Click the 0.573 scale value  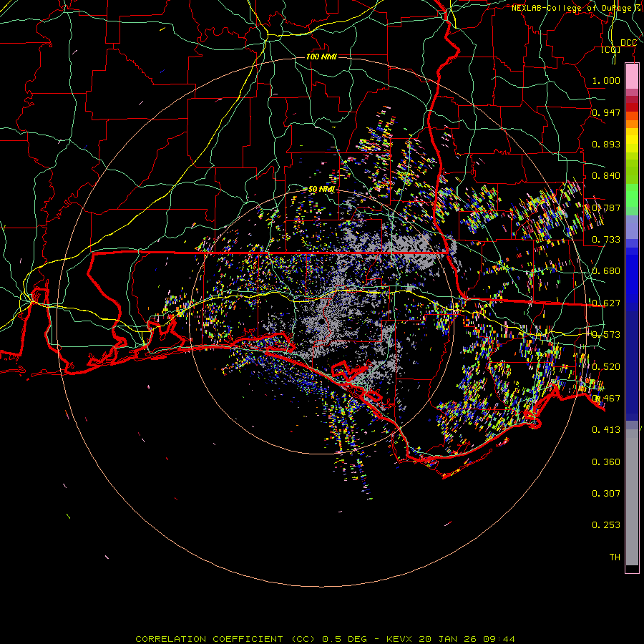[606, 335]
